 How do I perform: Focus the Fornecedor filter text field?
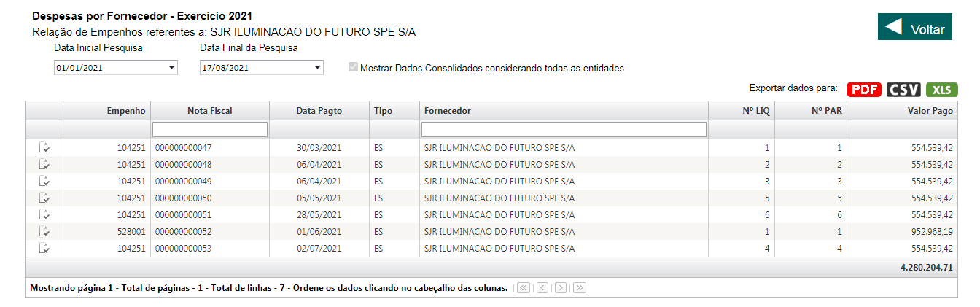point(564,129)
